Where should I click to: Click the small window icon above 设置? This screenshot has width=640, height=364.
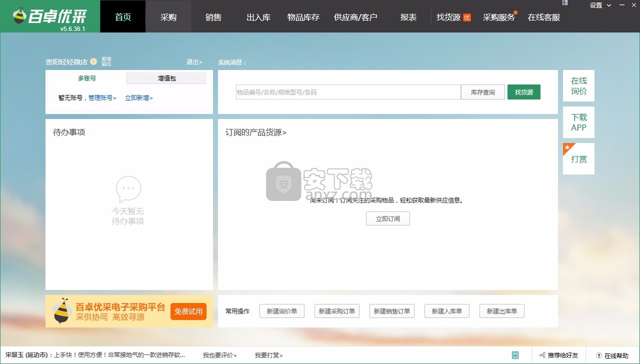pyautogui.click(x=565, y=2)
